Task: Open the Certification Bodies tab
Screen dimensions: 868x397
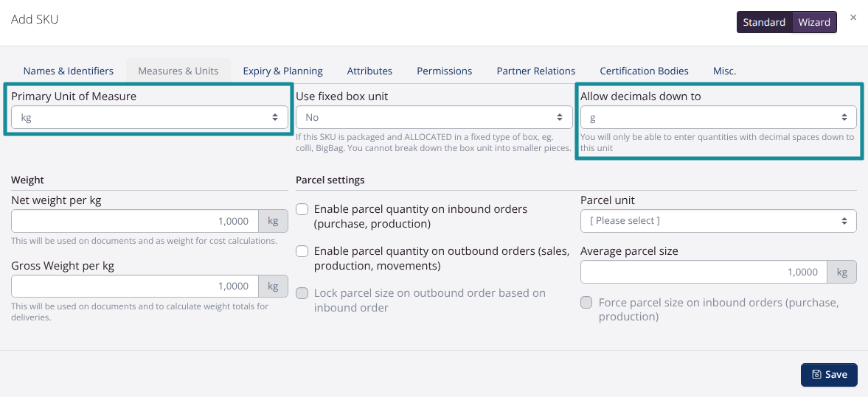Action: (x=644, y=71)
